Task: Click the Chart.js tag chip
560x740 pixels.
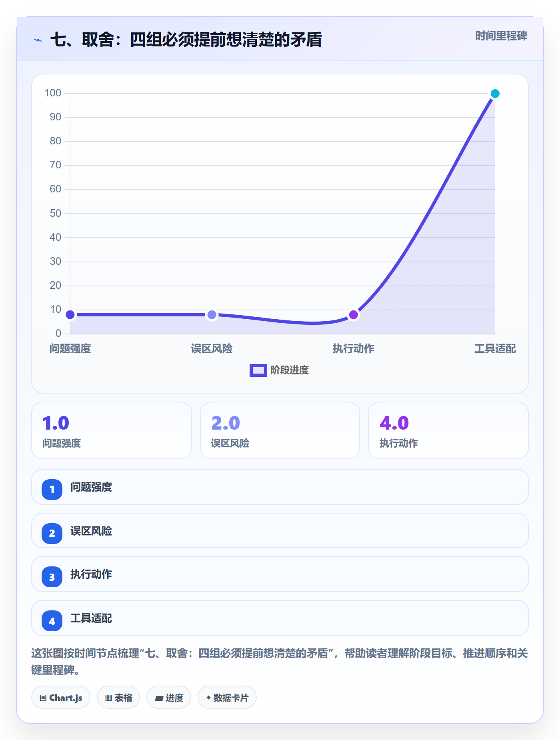Action: click(61, 698)
